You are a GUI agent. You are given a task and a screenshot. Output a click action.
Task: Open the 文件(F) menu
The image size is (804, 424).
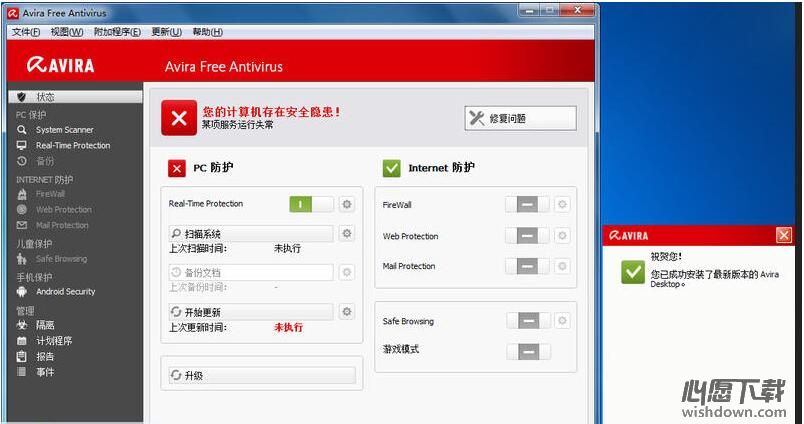coord(26,32)
